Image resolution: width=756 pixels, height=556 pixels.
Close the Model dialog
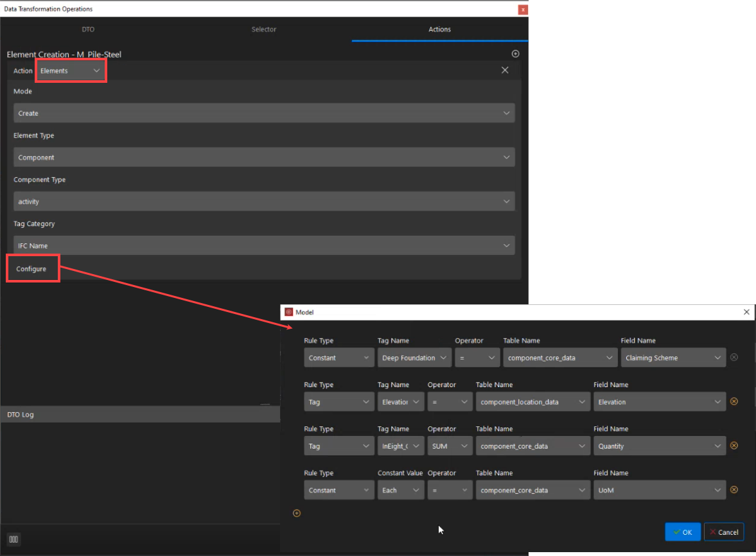(746, 312)
